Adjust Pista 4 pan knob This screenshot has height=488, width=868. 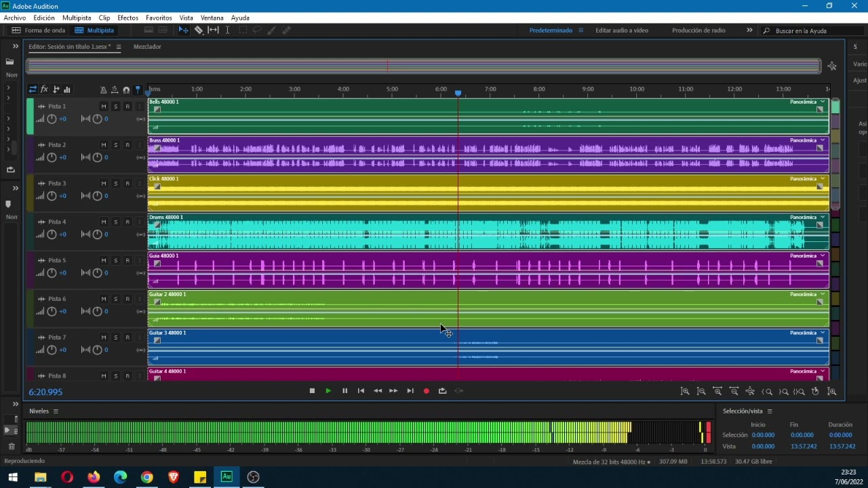pyautogui.click(x=97, y=235)
